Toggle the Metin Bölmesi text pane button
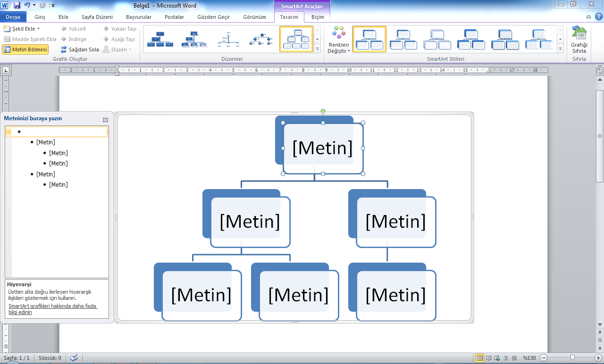This screenshot has width=604, height=364. tap(25, 50)
